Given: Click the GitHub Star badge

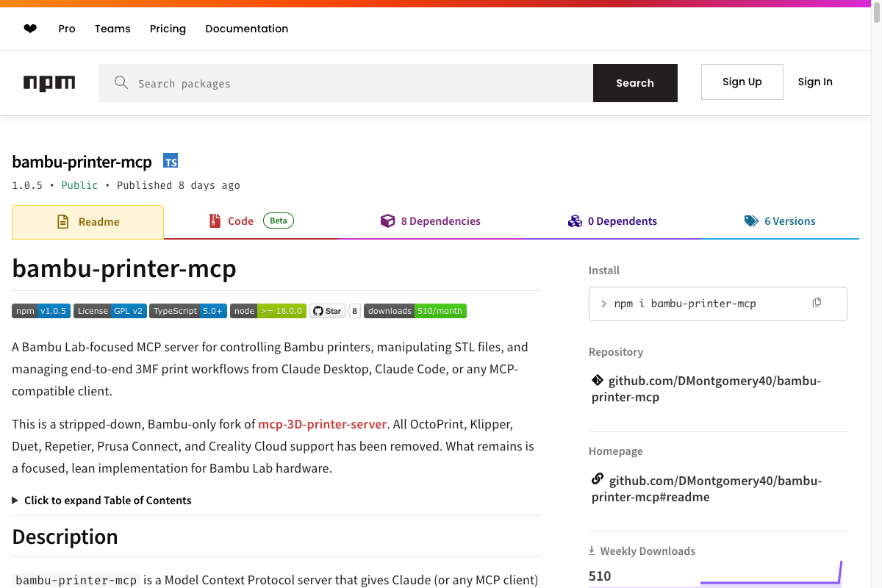Looking at the screenshot, I should pyautogui.click(x=328, y=311).
